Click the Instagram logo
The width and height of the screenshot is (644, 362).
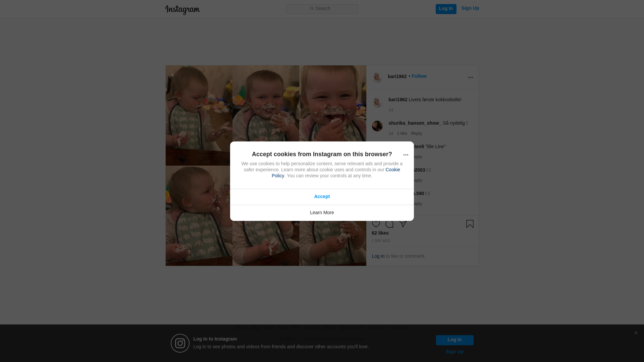[x=182, y=10]
